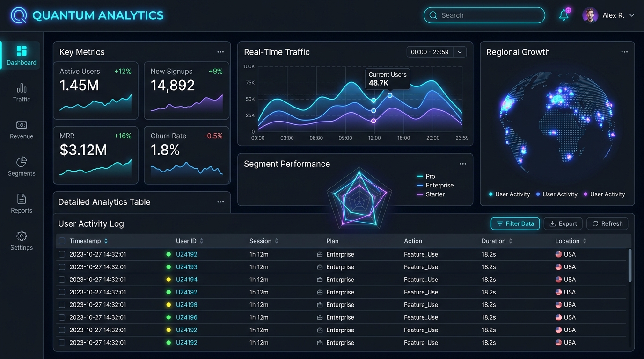This screenshot has height=359, width=644.
Task: Open the Dashboard sidebar icon
Action: pyautogui.click(x=22, y=50)
